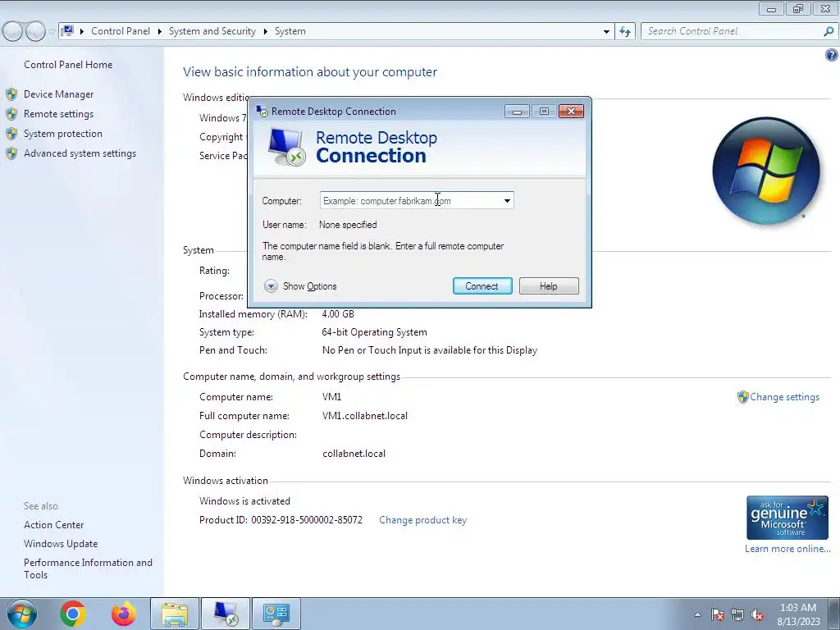840x630 pixels.
Task: Open Remote settings link
Action: pos(58,114)
